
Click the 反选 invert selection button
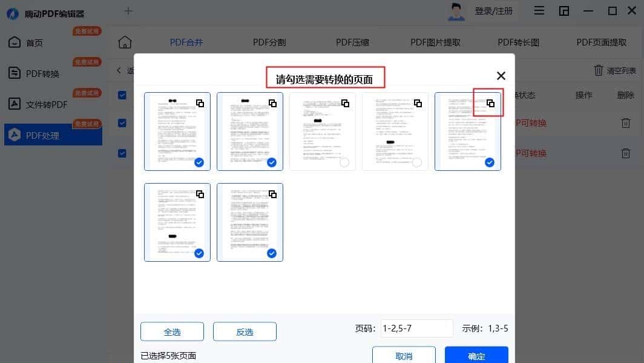[245, 331]
